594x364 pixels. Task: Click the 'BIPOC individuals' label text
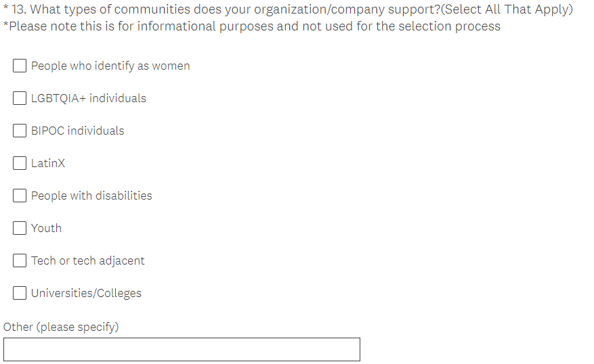pyautogui.click(x=78, y=131)
